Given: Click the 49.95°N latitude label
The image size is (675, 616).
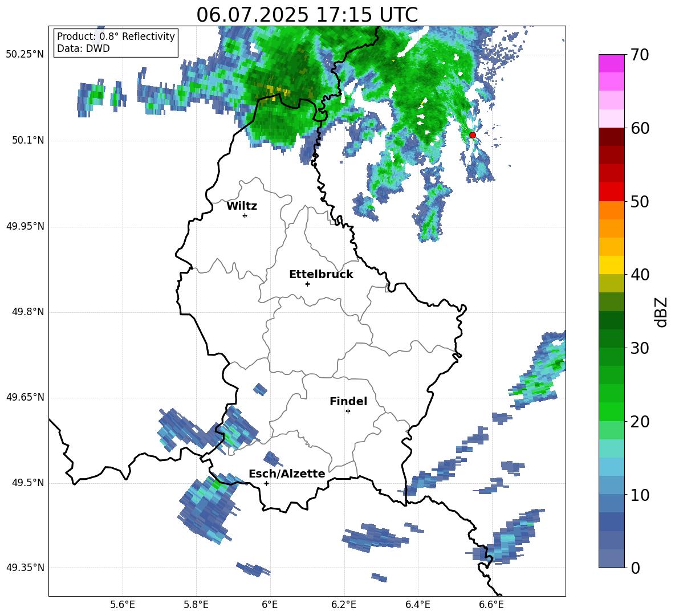Looking at the screenshot, I should (25, 226).
